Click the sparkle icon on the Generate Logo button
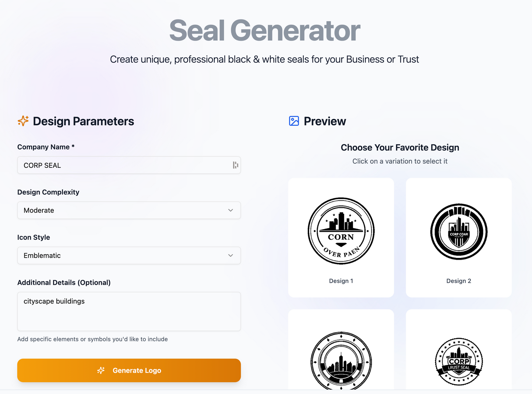Image resolution: width=532 pixels, height=394 pixels. (101, 370)
